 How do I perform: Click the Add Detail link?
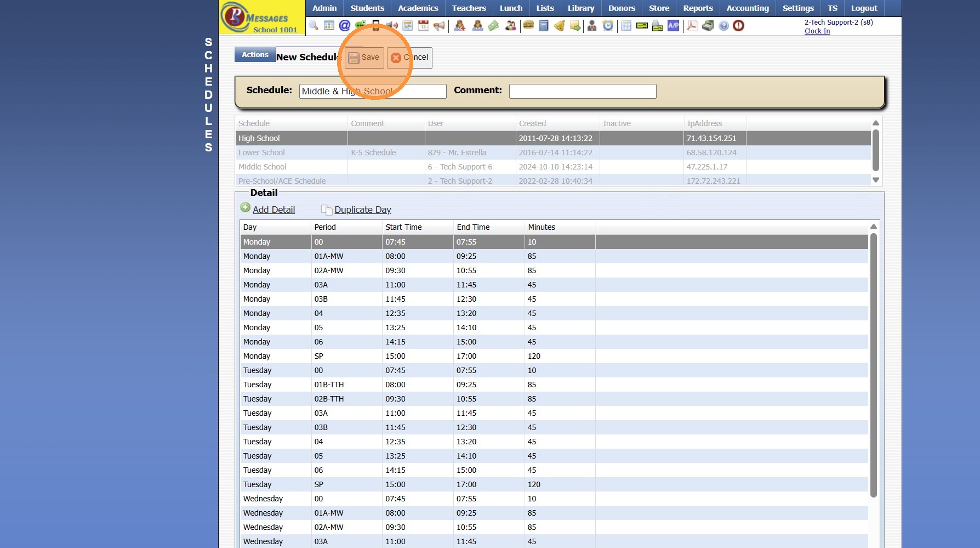274,210
